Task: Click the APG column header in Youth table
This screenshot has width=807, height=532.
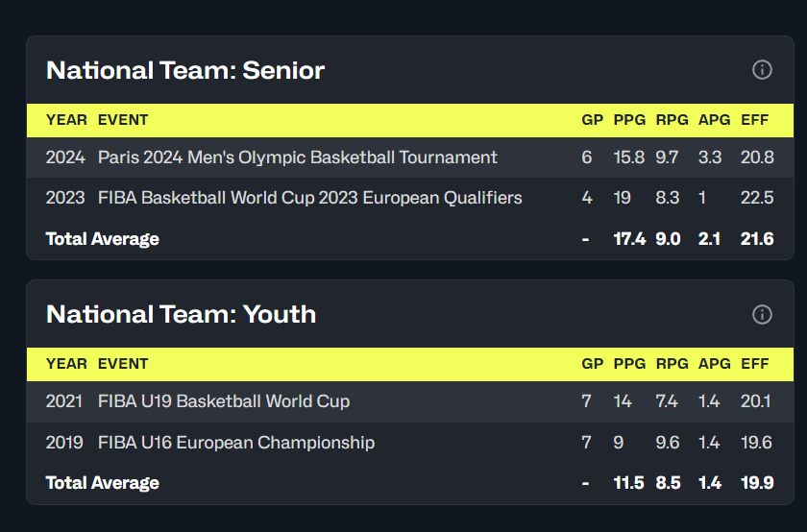Action: [714, 364]
